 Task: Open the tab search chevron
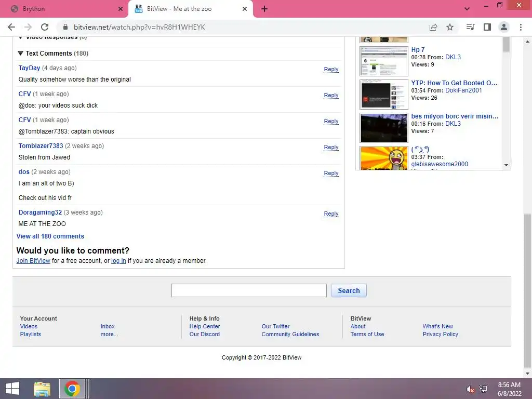[x=467, y=9]
